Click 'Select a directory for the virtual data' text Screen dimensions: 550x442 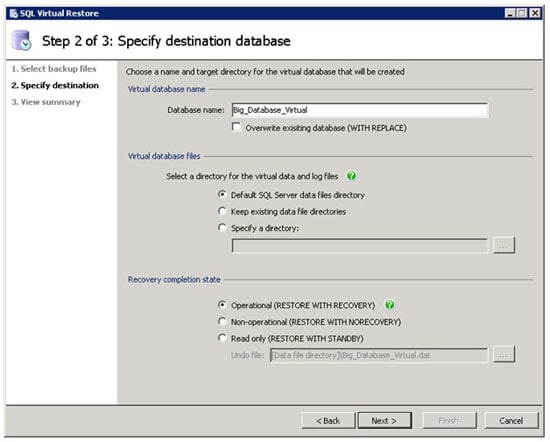[252, 176]
